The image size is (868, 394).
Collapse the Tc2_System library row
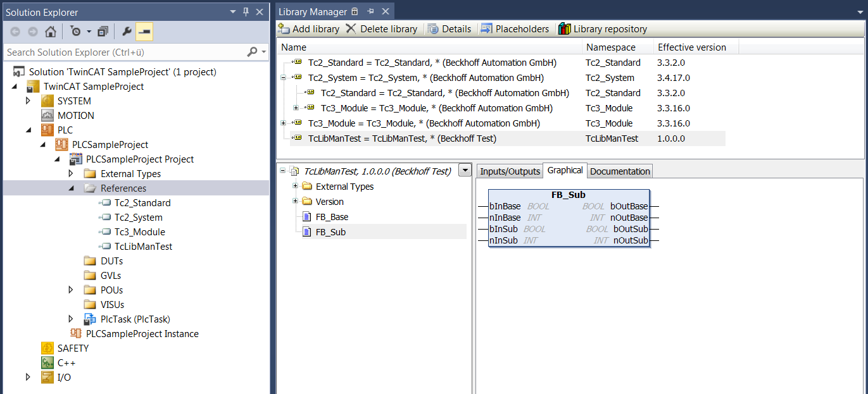283,78
